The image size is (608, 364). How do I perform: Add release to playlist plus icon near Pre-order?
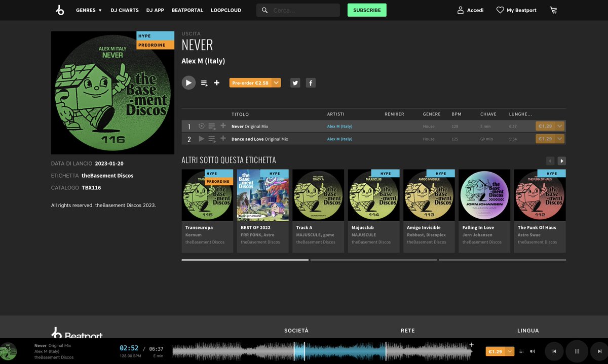217,83
